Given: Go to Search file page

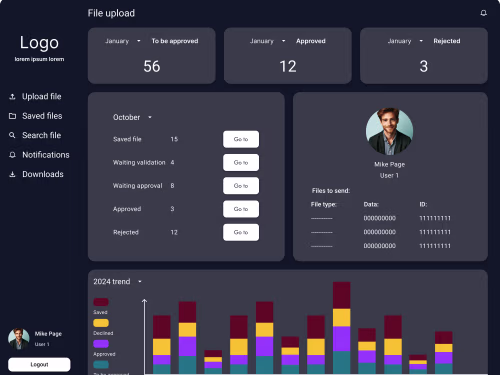Looking at the screenshot, I should pos(42,135).
